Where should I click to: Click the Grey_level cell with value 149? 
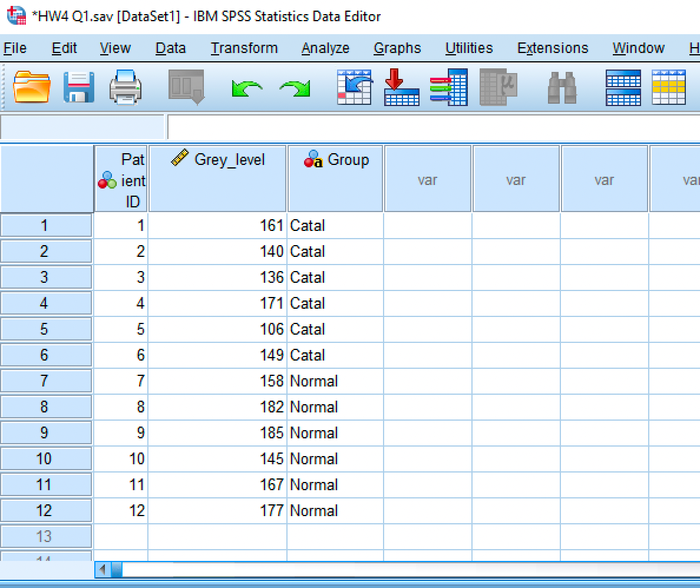click(217, 355)
